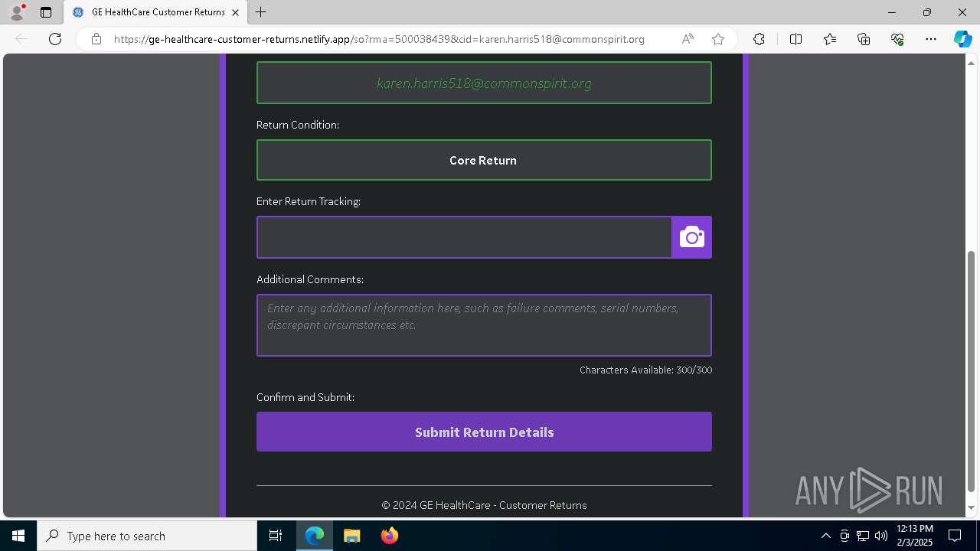Viewport: 980px width, 551px height.
Task: Click Characters Available: 300/300 text
Action: (x=645, y=370)
